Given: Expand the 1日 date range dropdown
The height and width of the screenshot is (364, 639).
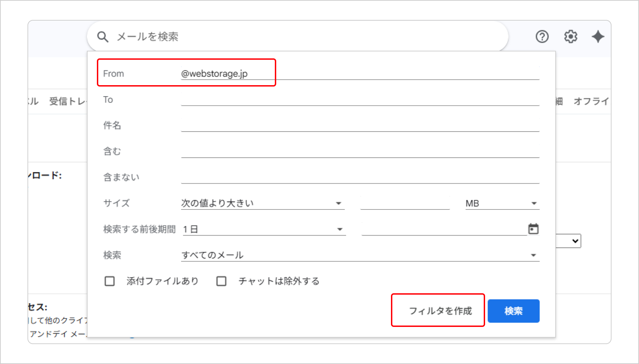Looking at the screenshot, I should click(x=264, y=229).
